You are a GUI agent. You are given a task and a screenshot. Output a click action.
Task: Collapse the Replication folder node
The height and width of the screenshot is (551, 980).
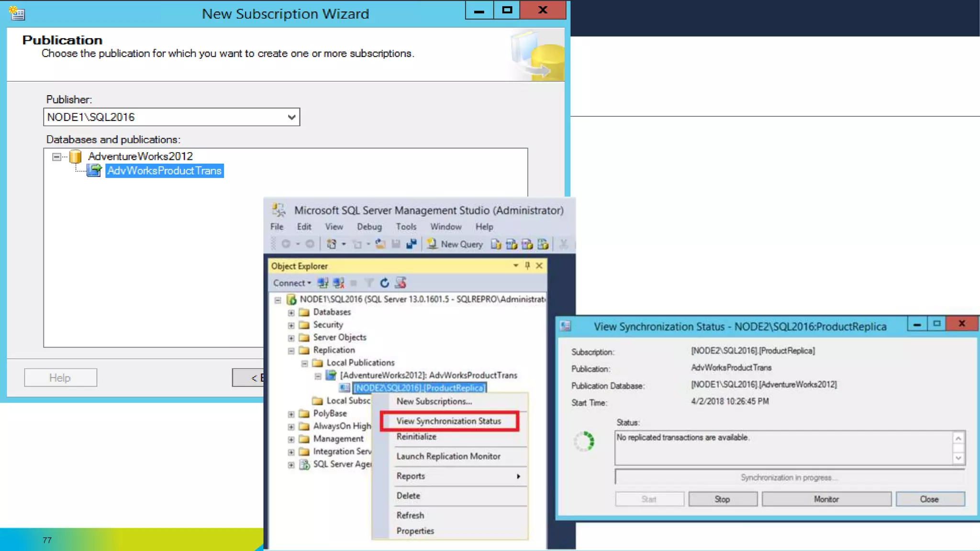tap(291, 351)
